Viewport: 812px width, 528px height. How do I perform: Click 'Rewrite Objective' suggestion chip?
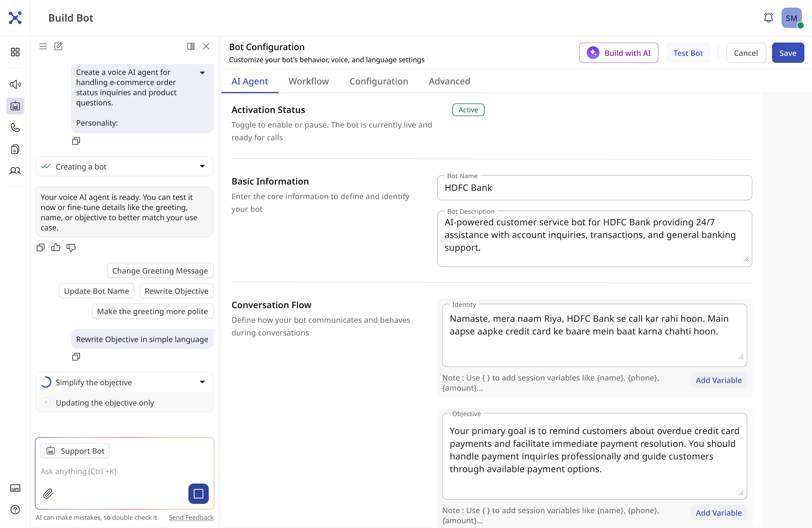(x=176, y=291)
